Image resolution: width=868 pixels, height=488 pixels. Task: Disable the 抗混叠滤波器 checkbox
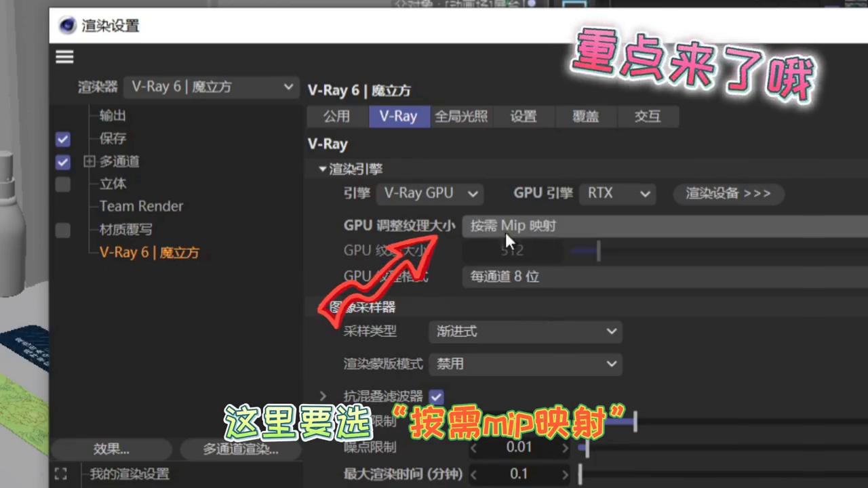[436, 396]
